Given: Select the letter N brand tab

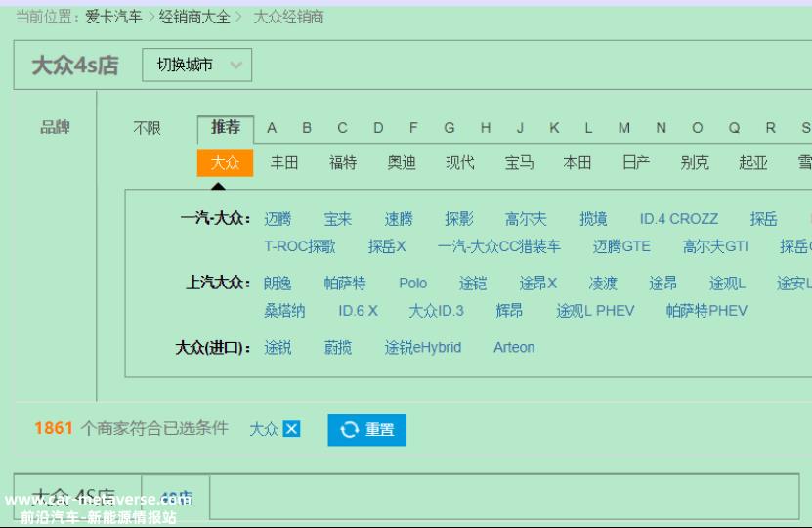Looking at the screenshot, I should click(661, 128).
